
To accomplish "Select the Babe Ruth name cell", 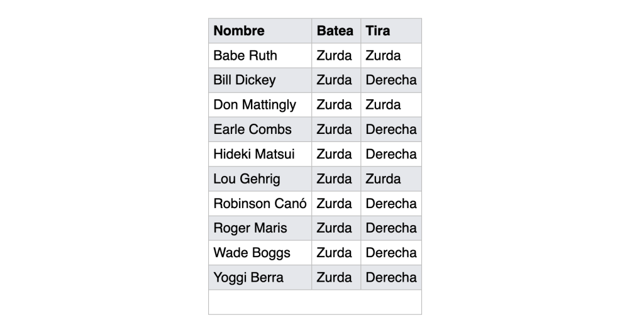I will pyautogui.click(x=245, y=55).
